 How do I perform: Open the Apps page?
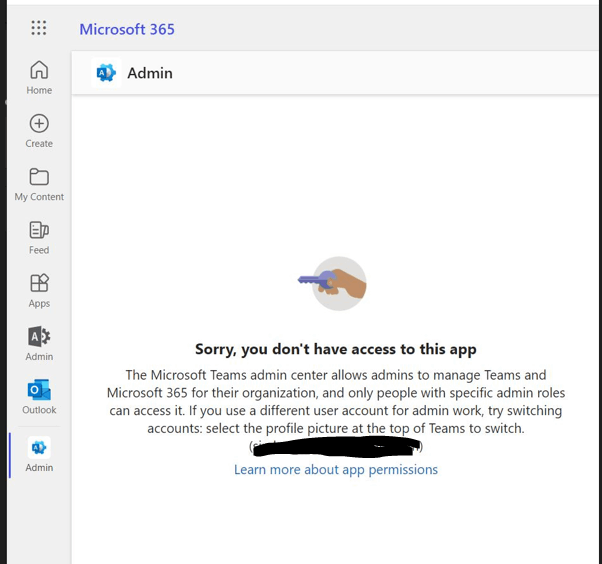[x=39, y=291]
